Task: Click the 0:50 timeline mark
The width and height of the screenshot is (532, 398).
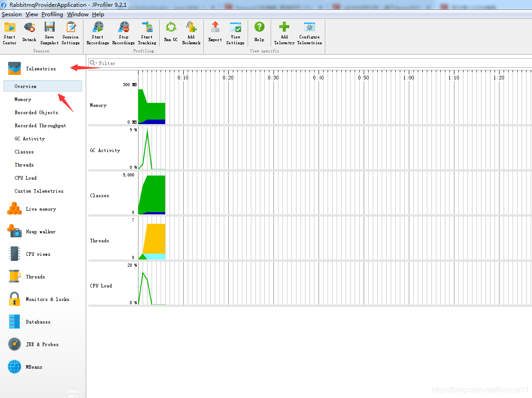Action: pyautogui.click(x=363, y=78)
